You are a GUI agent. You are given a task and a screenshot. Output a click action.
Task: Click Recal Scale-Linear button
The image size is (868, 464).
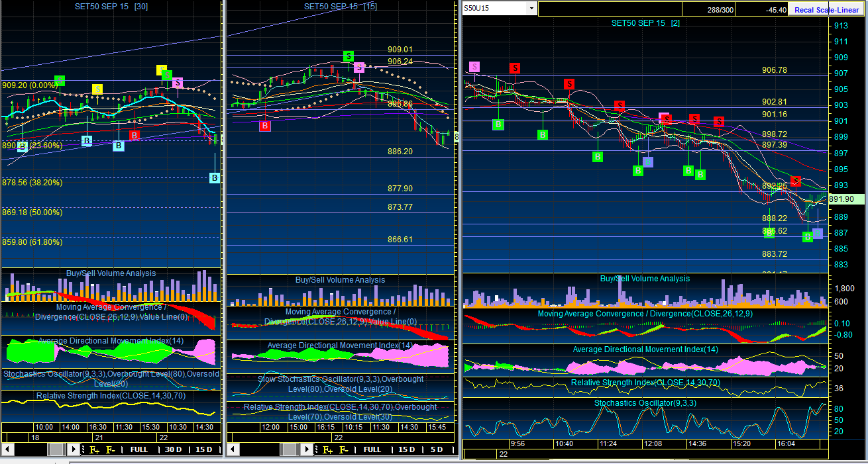pos(826,10)
